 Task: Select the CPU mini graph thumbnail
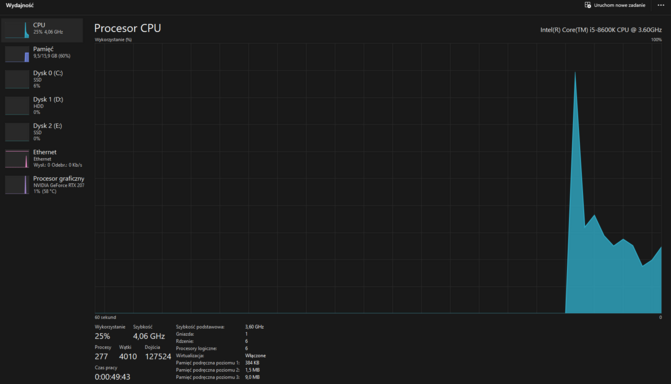pyautogui.click(x=17, y=30)
